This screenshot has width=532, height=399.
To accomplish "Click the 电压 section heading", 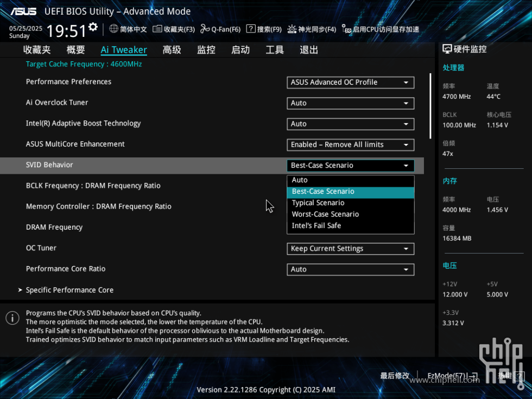I will point(450,265).
